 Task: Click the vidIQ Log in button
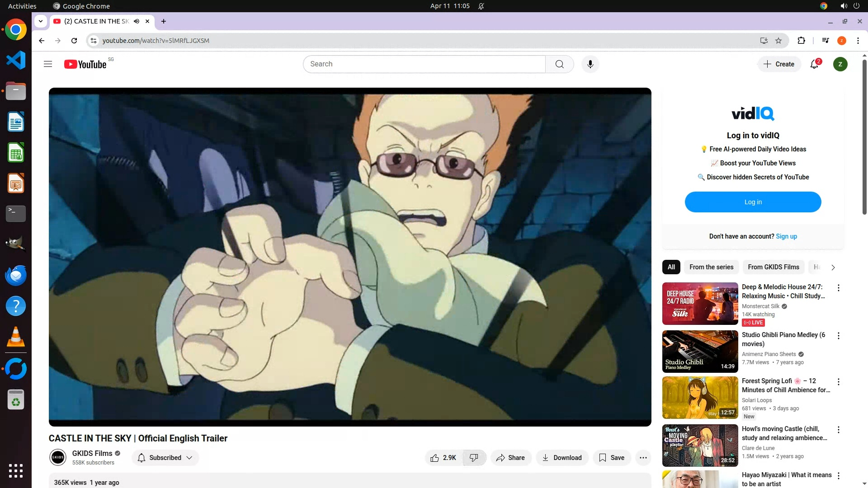[753, 202]
